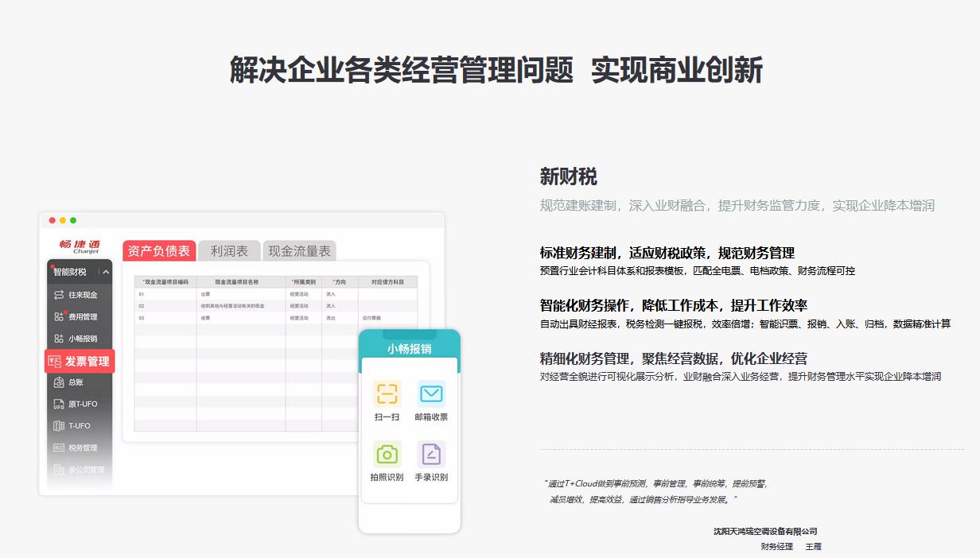
Task: Click the 手录识别 document icon
Action: [x=431, y=454]
